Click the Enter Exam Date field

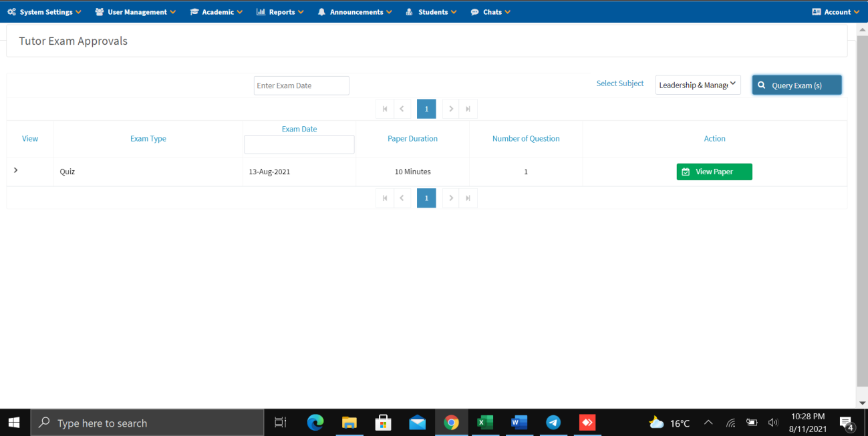click(x=301, y=85)
